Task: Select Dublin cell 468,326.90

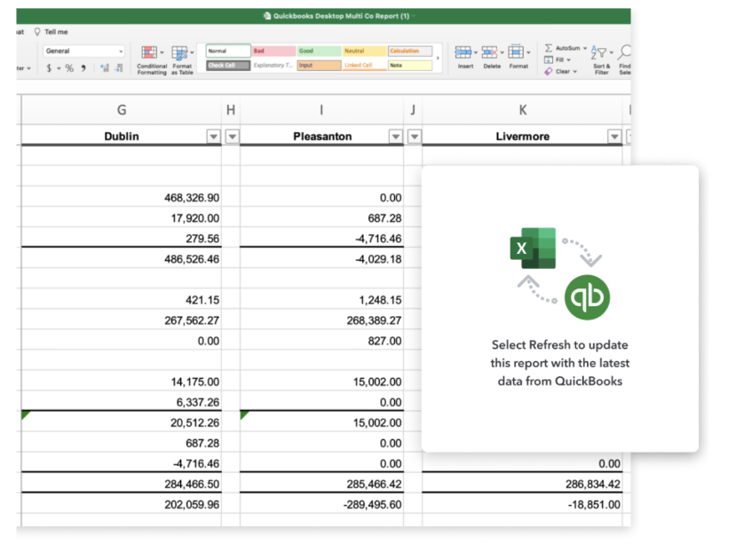Action: [x=122, y=197]
